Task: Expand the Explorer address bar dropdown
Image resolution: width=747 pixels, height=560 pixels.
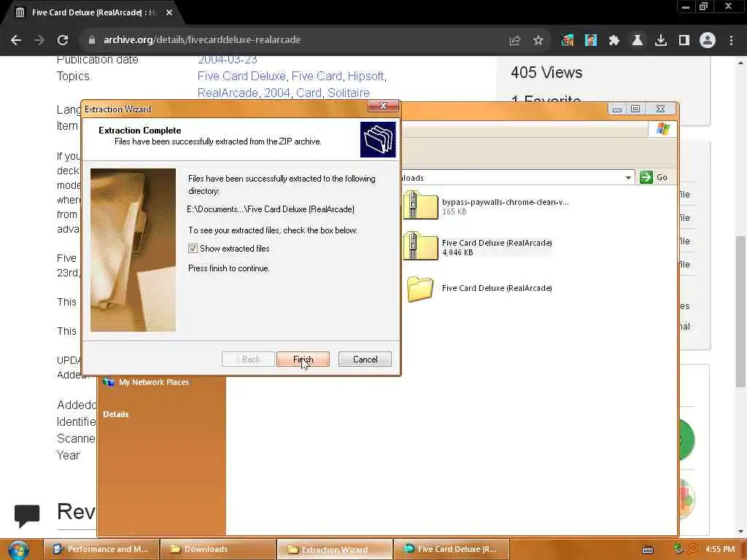Action: point(628,178)
